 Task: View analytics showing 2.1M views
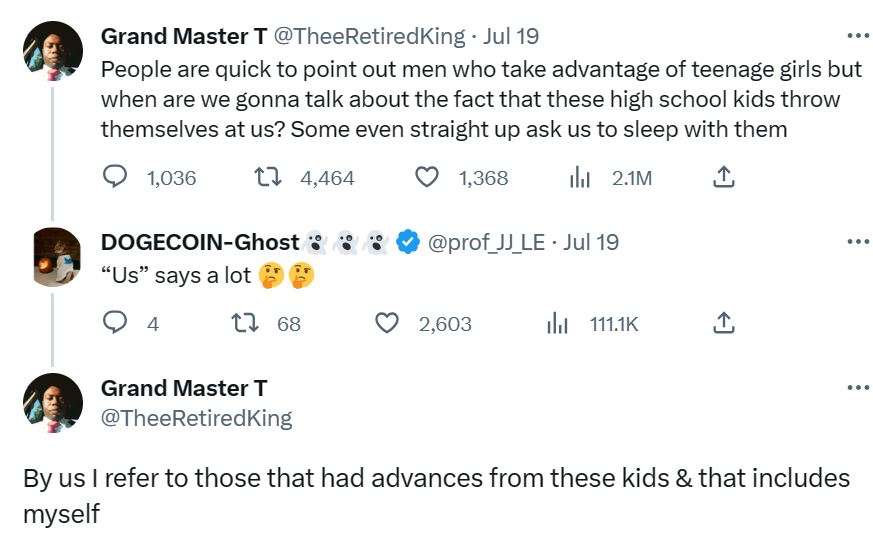click(x=579, y=178)
